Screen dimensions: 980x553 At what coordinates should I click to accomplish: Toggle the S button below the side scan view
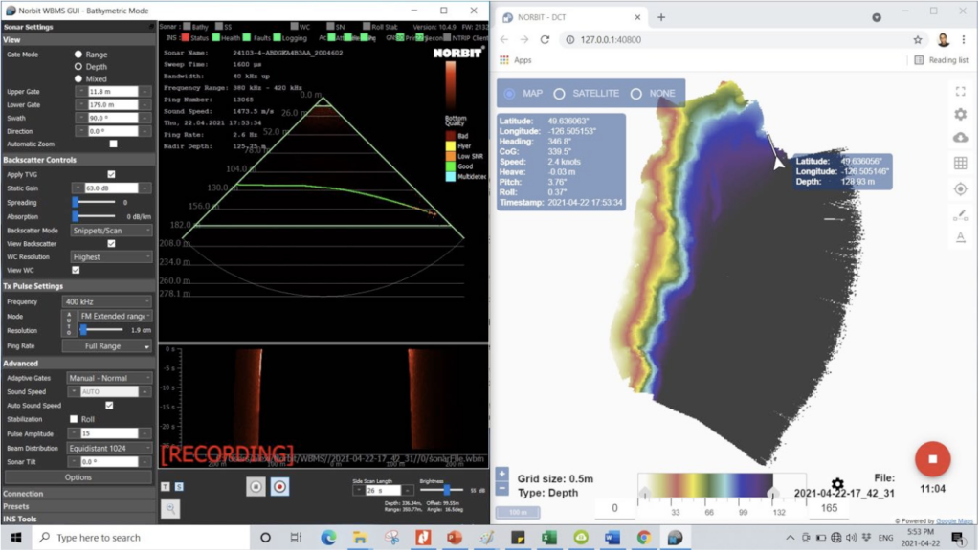click(179, 486)
